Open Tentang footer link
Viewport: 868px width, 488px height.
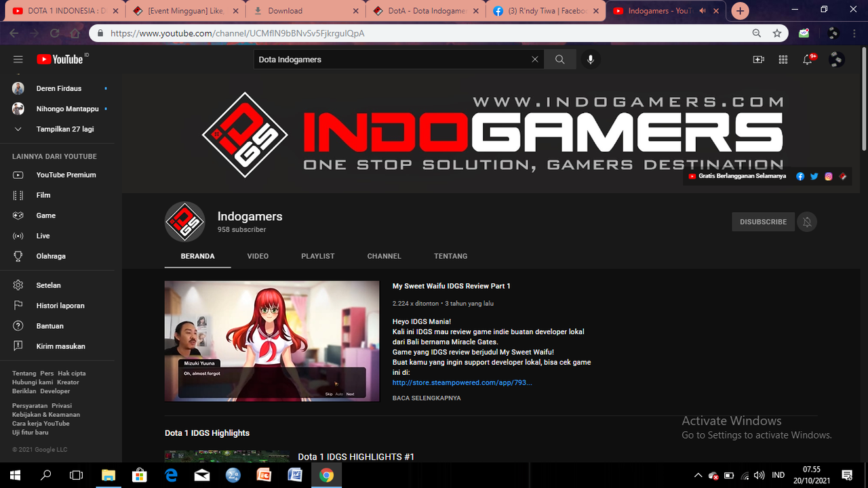pos(24,373)
